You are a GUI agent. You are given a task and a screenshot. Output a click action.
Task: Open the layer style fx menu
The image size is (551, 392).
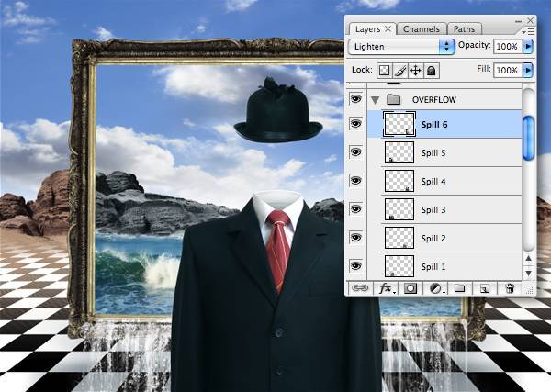coord(387,289)
